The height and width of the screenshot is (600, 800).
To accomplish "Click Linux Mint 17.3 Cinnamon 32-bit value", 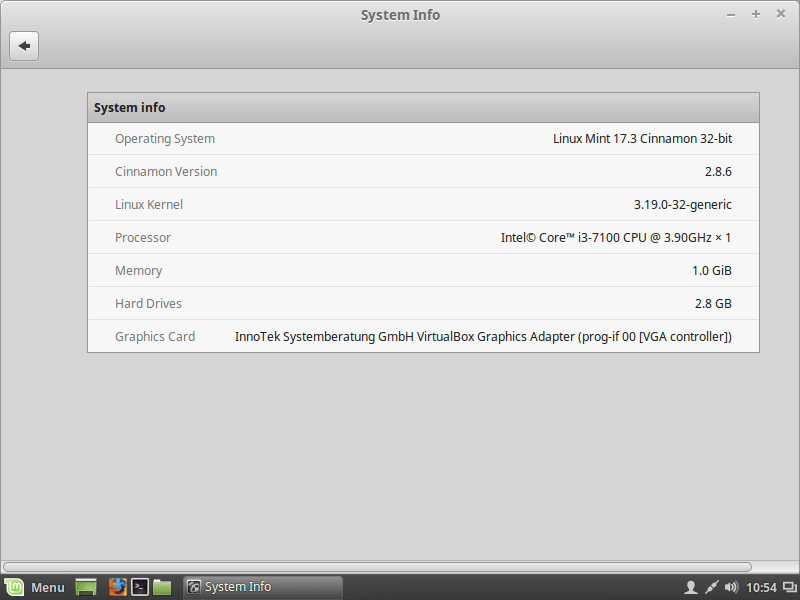I will click(x=642, y=139).
